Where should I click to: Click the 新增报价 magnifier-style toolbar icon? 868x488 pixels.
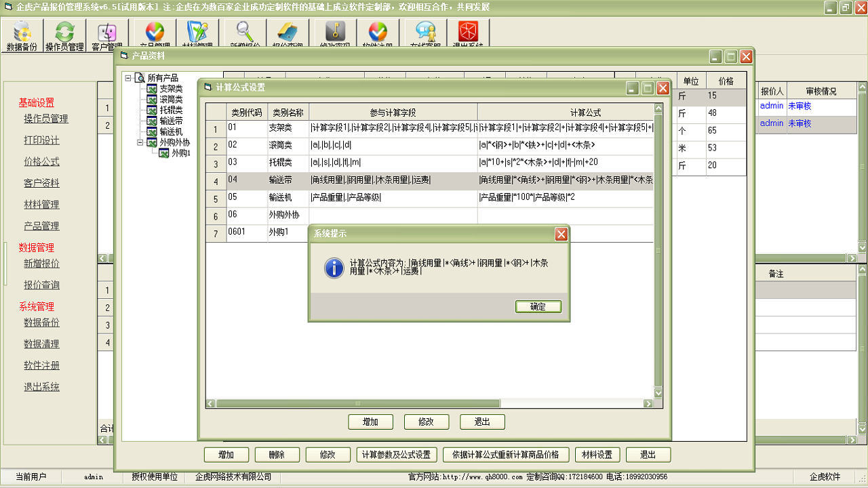tap(244, 33)
